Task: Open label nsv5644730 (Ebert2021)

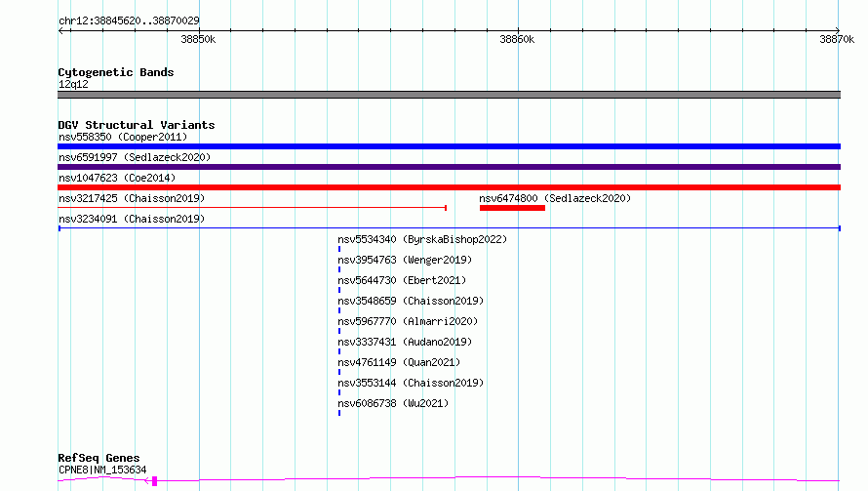Action: point(402,280)
